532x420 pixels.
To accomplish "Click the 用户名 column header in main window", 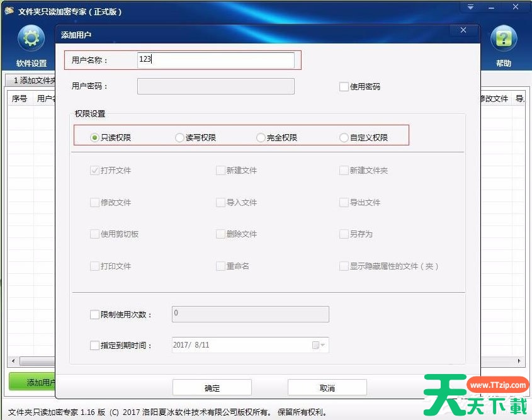I will pos(45,99).
